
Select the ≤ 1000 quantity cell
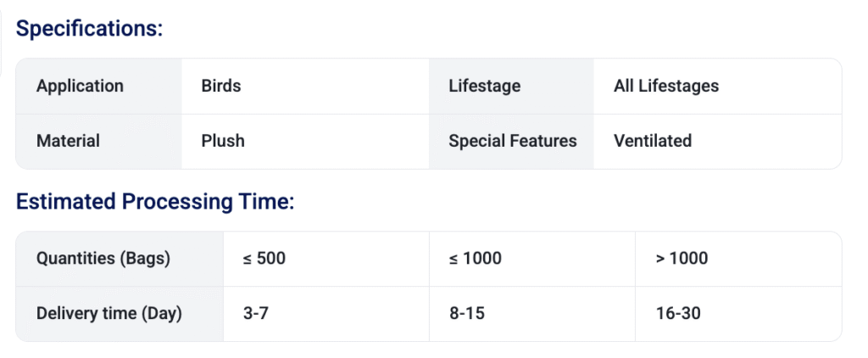click(475, 258)
